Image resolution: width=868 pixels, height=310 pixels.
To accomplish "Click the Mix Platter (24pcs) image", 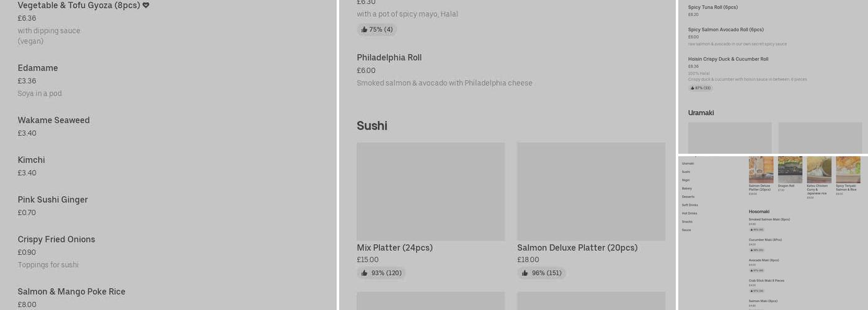I will pos(430,192).
